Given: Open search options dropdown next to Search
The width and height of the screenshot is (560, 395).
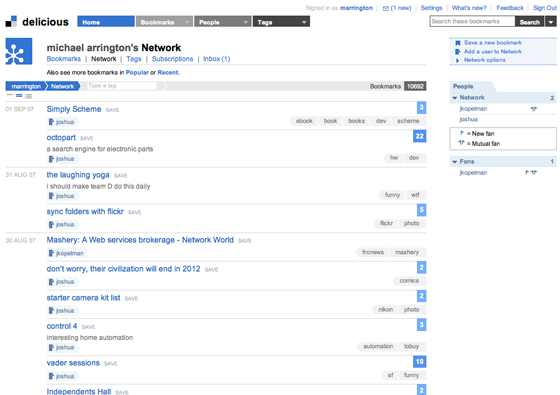Looking at the screenshot, I should pyautogui.click(x=551, y=22).
